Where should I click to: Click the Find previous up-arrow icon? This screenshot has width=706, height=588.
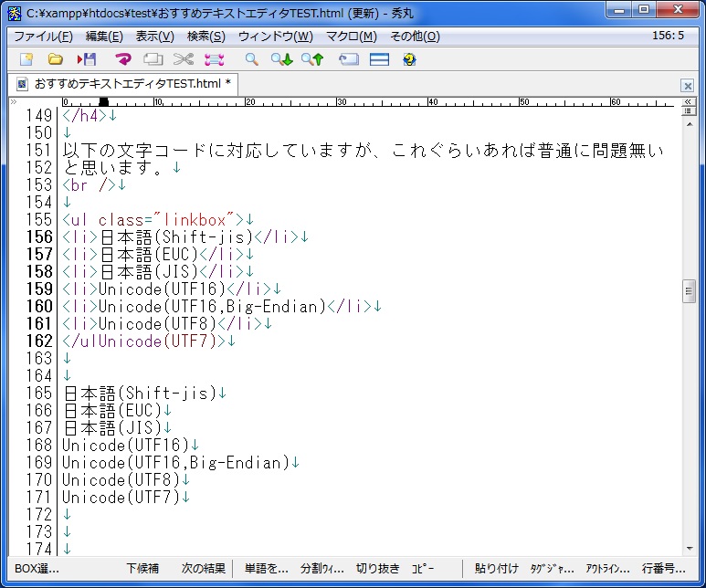312,59
